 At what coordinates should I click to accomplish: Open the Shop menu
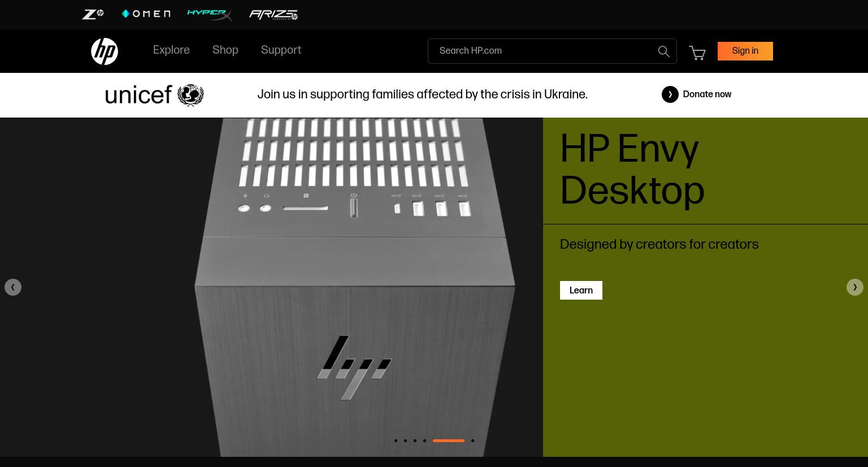pos(225,50)
